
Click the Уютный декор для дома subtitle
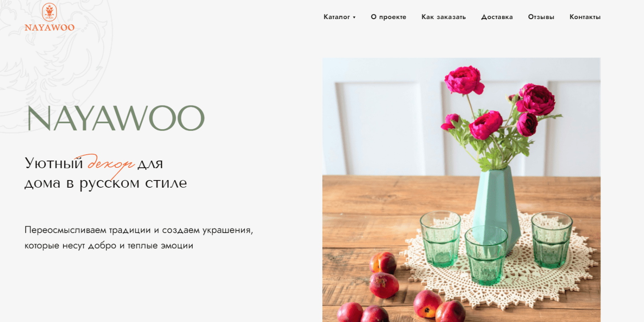pyautogui.click(x=106, y=173)
